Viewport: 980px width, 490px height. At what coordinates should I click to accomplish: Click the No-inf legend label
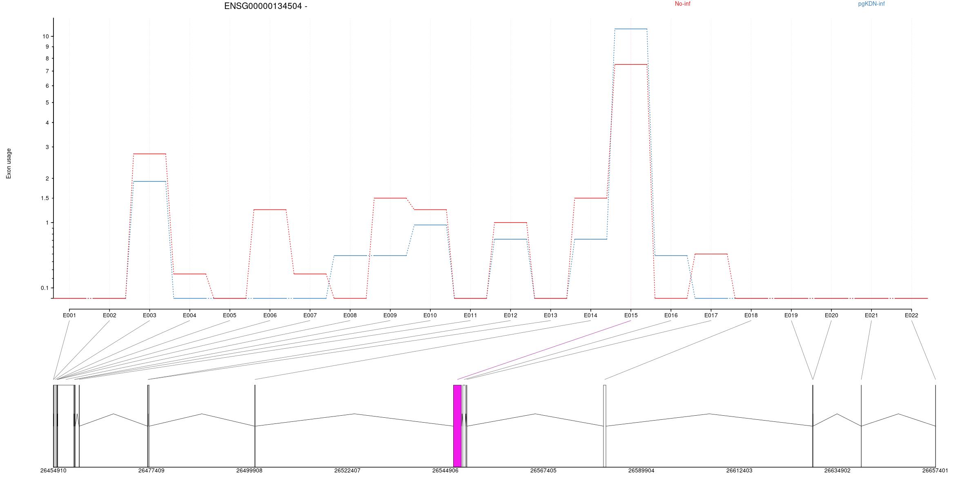[x=682, y=4]
